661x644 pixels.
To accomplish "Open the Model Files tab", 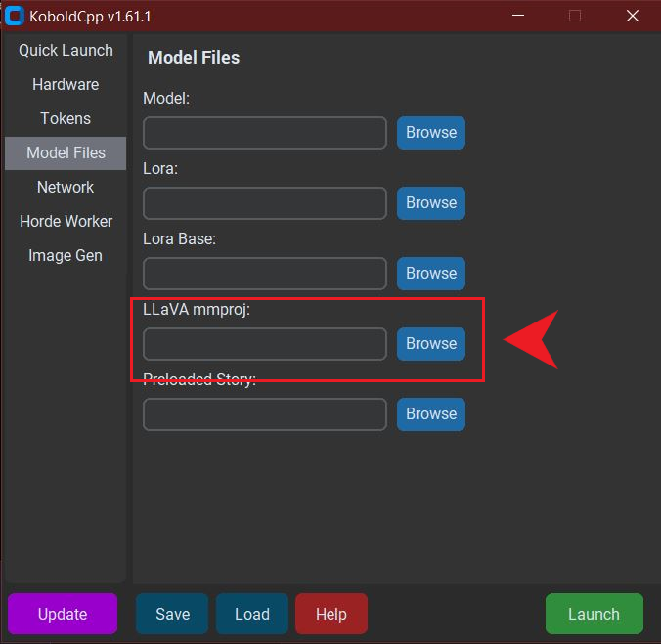I will click(66, 152).
